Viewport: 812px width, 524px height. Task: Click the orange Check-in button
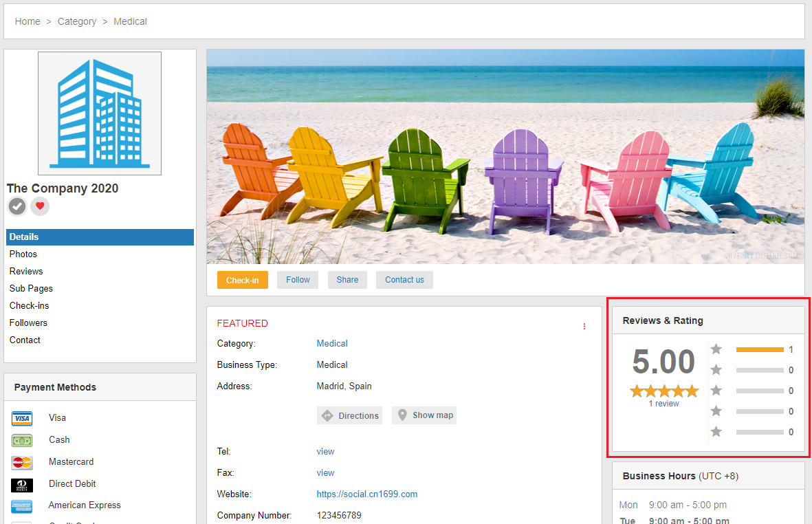(242, 280)
